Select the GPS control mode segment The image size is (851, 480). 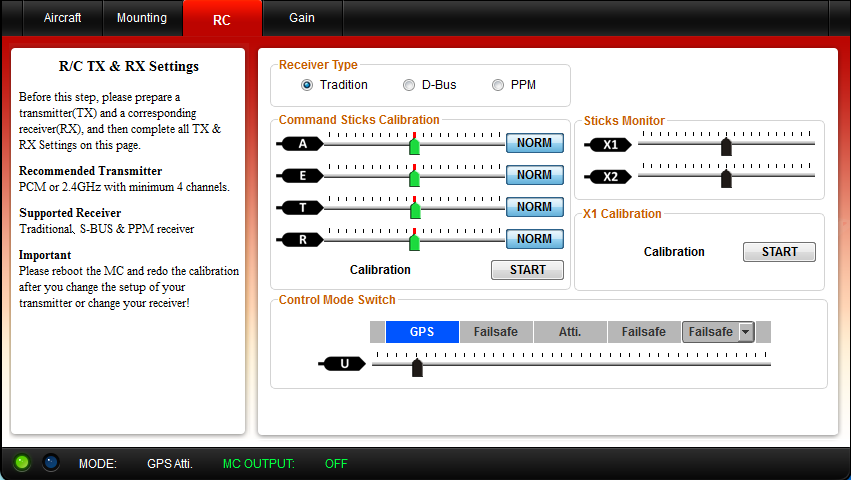pos(422,332)
